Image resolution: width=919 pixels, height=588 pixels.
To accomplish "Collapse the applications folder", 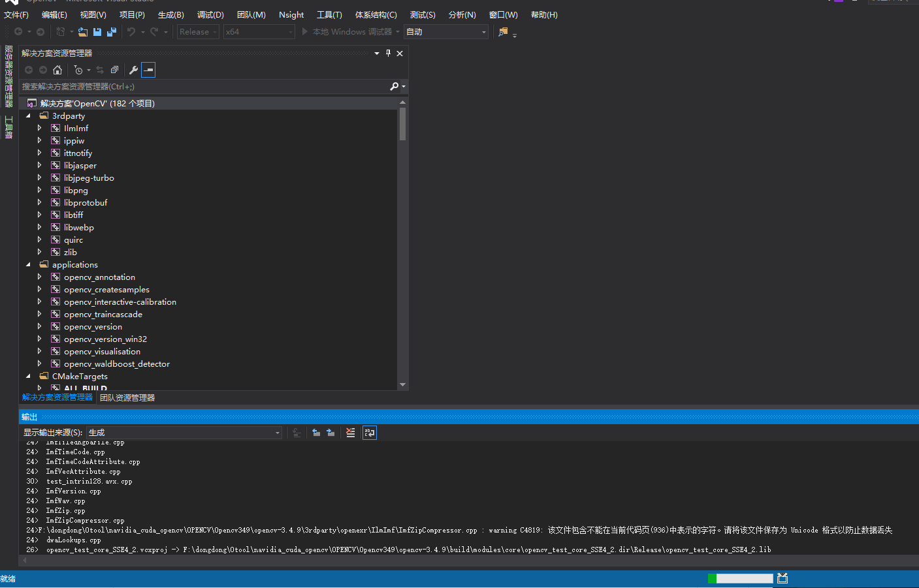I will coord(28,264).
